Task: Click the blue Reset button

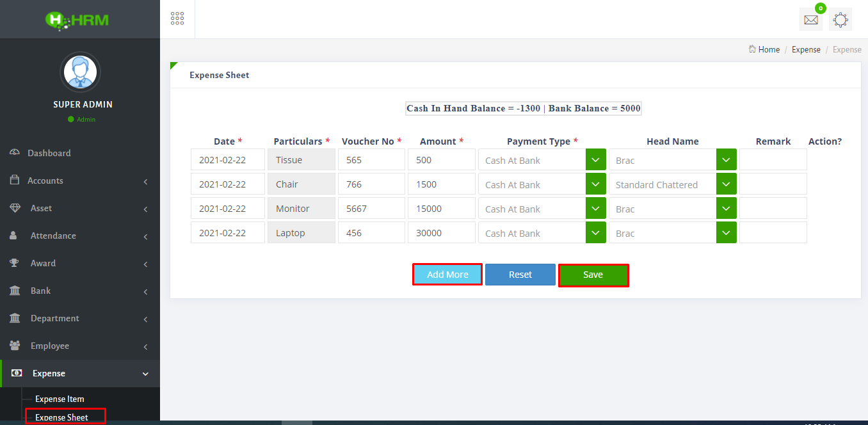Action: click(x=520, y=275)
